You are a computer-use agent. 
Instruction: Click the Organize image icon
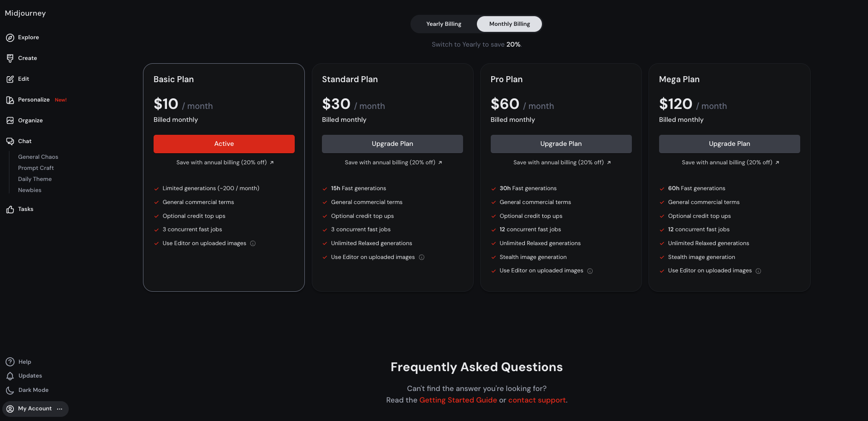pyautogui.click(x=10, y=120)
